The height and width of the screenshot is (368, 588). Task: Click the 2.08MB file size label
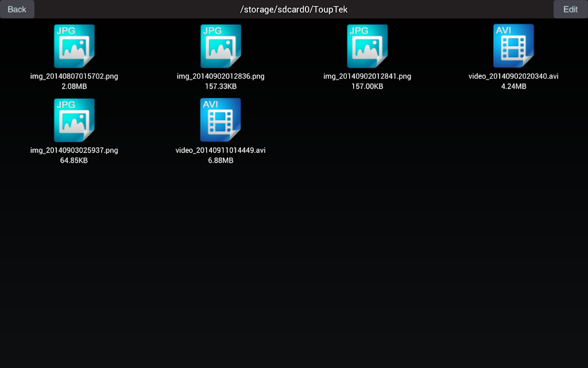[74, 86]
